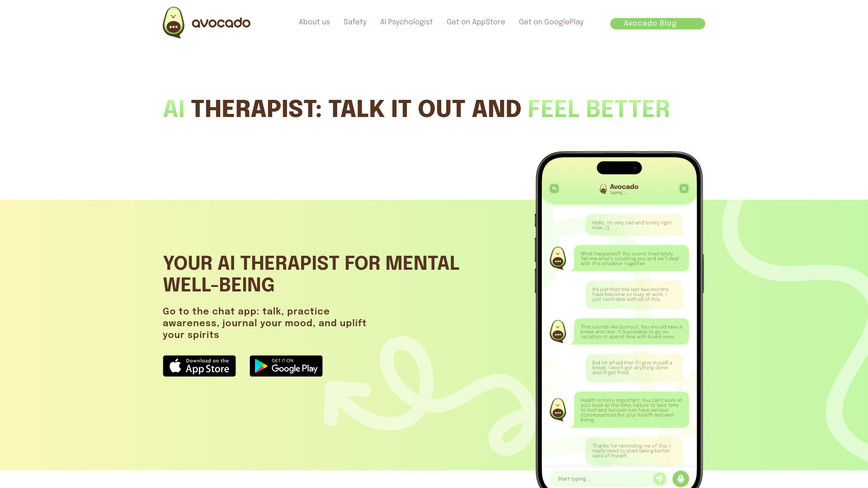
Task: Click the App Store download icon
Action: (x=199, y=366)
